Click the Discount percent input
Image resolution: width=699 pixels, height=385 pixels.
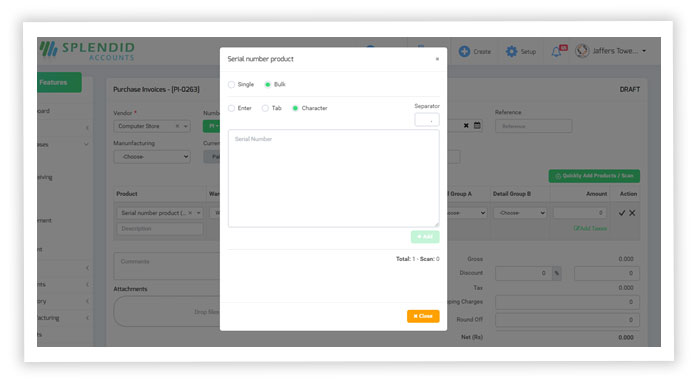pos(523,273)
